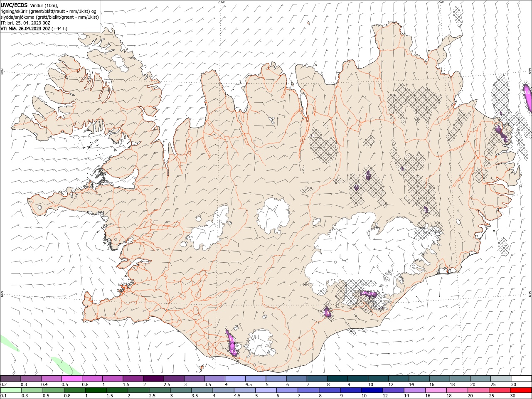
Task: Choose the darkest purple 2–2.5 snow legend swatch
Action: [153, 379]
